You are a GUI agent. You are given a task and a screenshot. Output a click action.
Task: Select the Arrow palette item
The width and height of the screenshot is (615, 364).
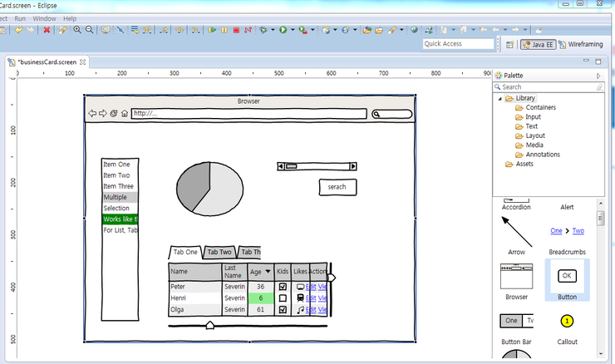[x=517, y=236]
